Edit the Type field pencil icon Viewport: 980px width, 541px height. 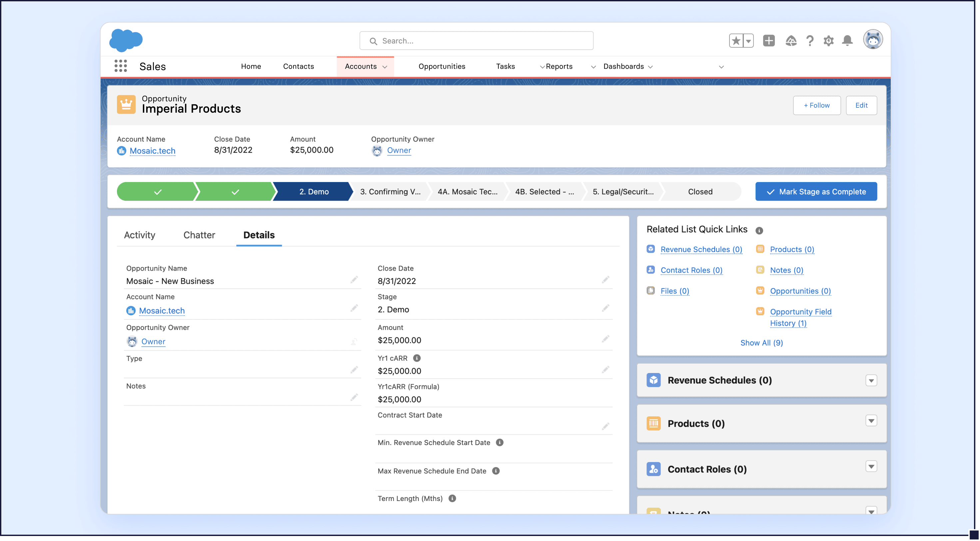click(x=354, y=370)
